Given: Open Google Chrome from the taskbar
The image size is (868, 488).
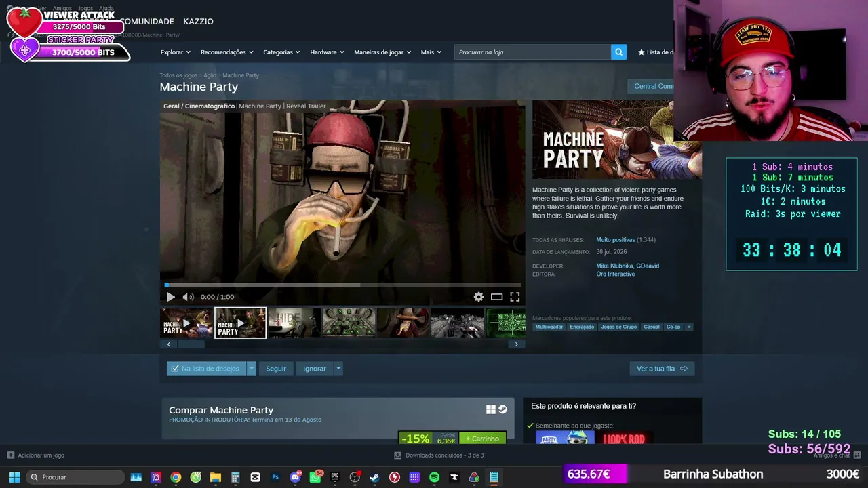Looking at the screenshot, I should 176,477.
